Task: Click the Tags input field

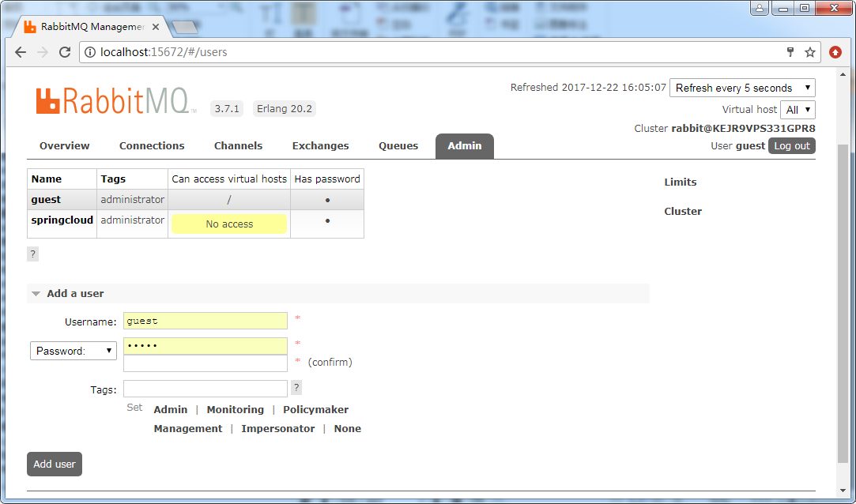Action: pos(206,389)
